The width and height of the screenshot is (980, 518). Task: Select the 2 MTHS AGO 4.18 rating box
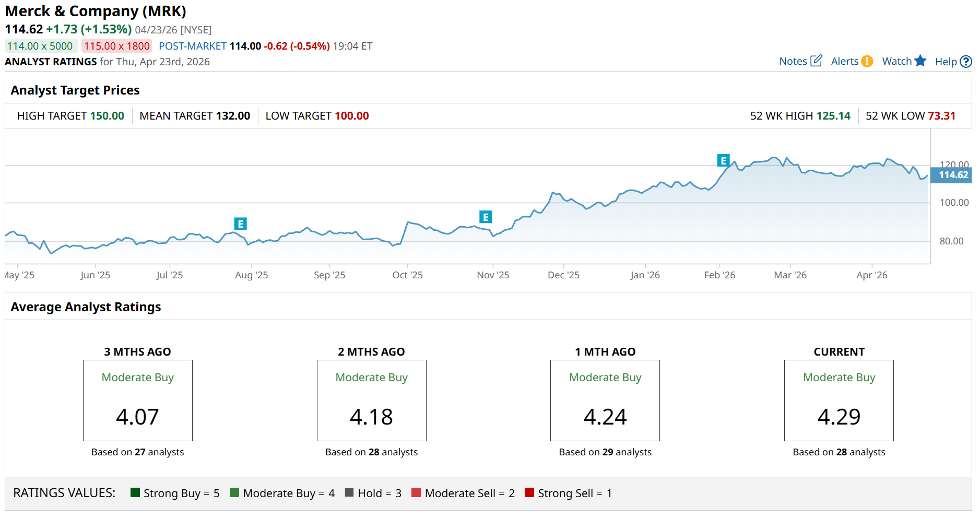pyautogui.click(x=371, y=401)
